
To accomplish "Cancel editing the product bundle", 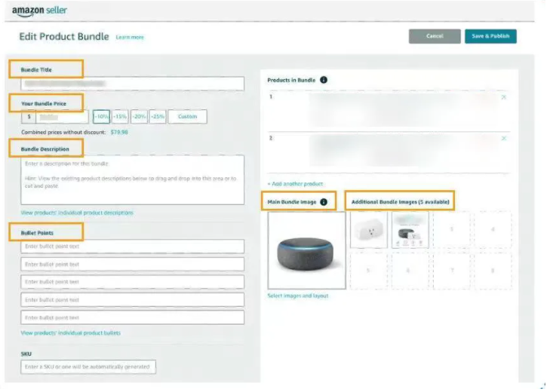I will click(435, 36).
